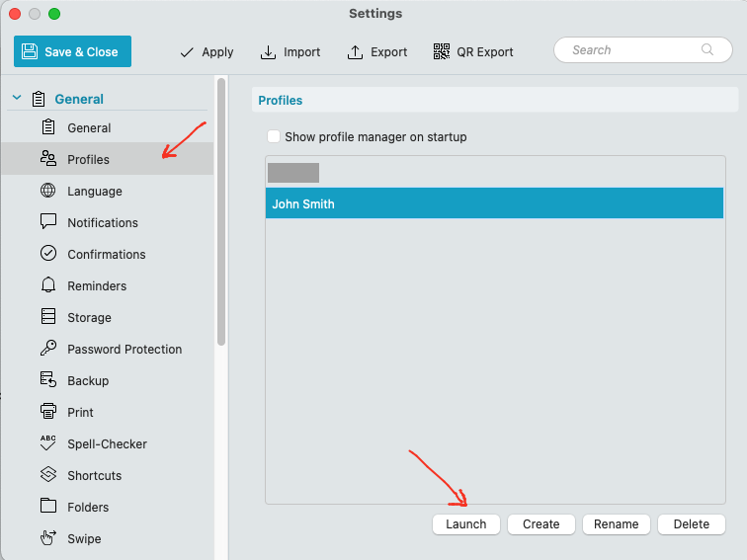Launch the selected John Smith profile
The width and height of the screenshot is (747, 560).
pos(466,524)
